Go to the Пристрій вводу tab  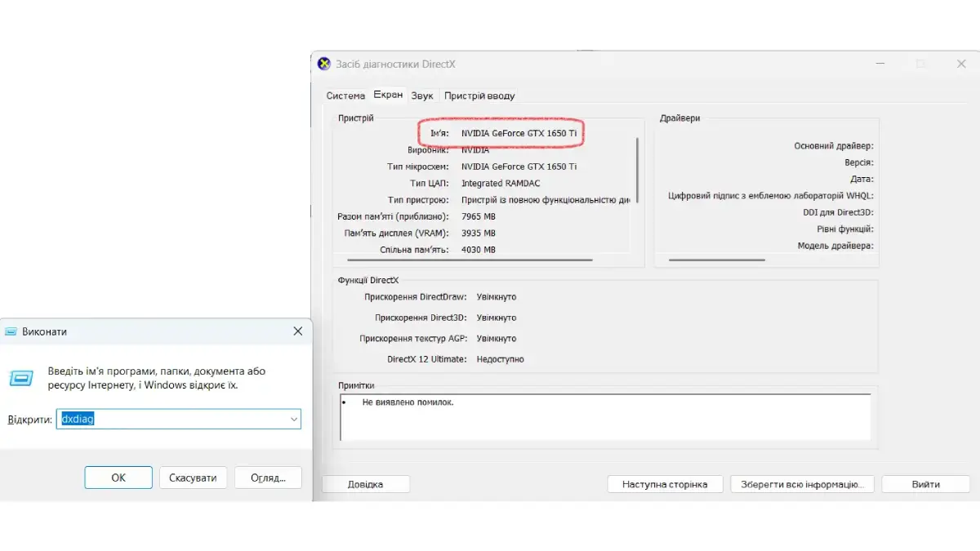tap(479, 96)
